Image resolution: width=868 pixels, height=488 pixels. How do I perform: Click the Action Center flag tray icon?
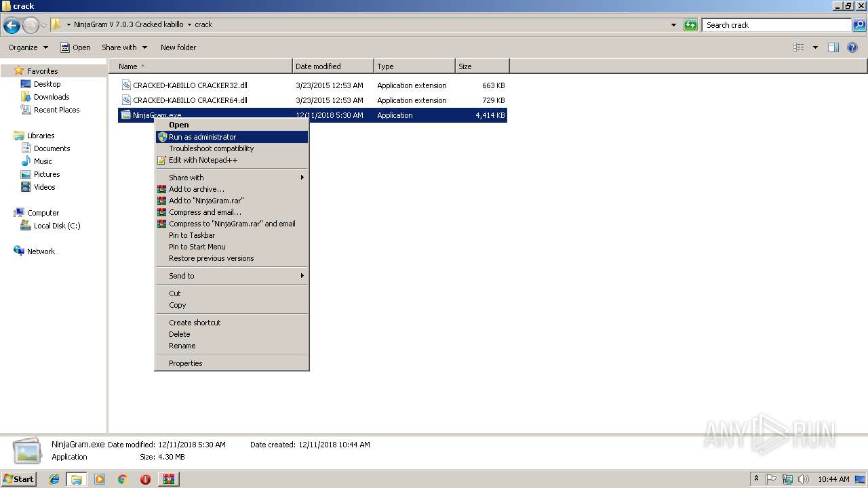771,479
